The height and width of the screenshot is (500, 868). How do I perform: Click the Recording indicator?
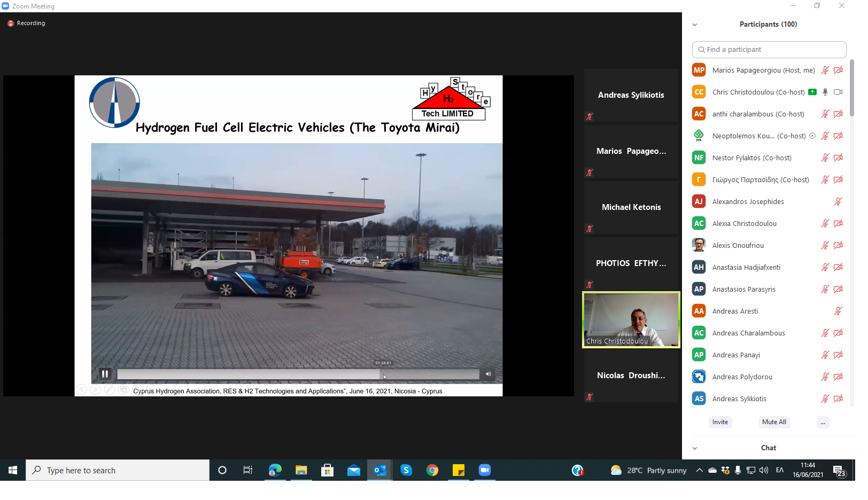(26, 24)
